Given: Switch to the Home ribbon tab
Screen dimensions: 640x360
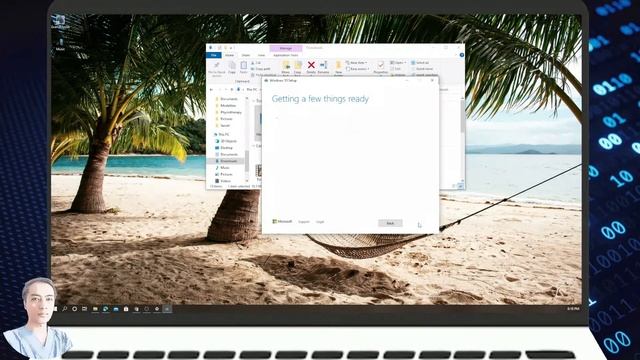Looking at the screenshot, I should pyautogui.click(x=230, y=55).
